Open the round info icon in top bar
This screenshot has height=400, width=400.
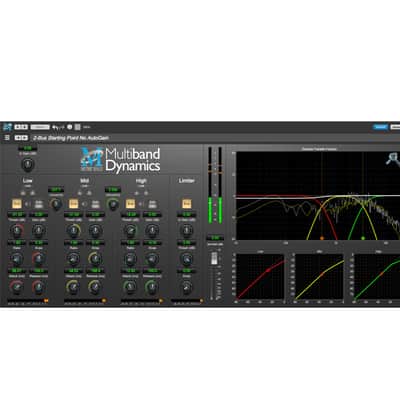point(70,127)
